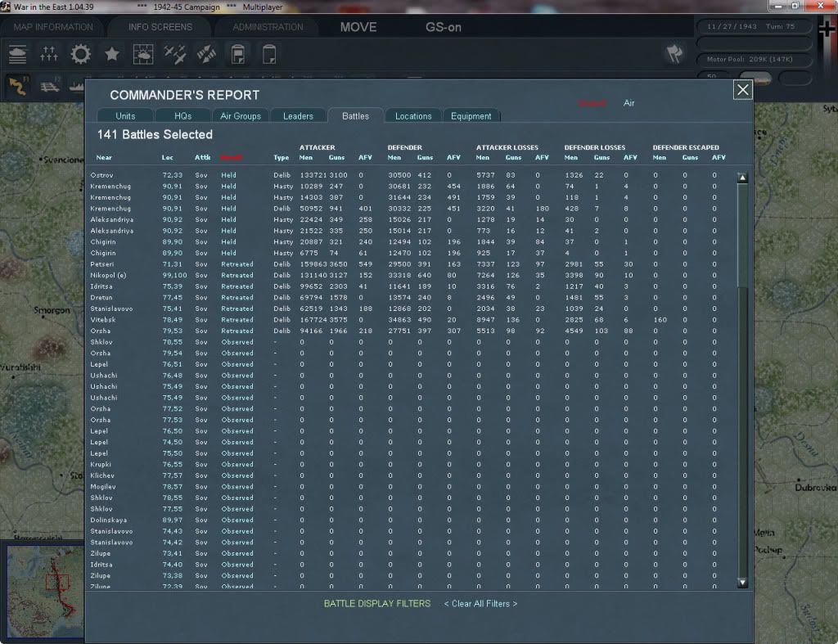838x644 pixels.
Task: Switch to the Air Groups tab
Action: click(241, 116)
